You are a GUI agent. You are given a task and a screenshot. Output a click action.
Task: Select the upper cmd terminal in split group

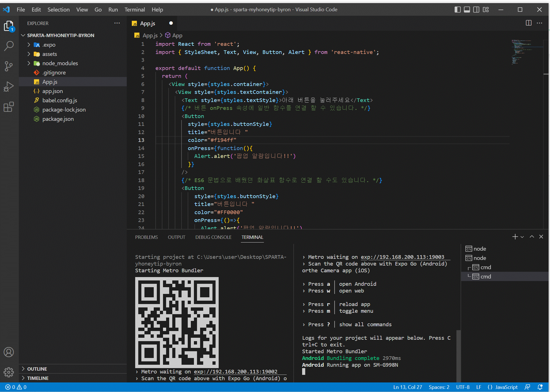pos(505,267)
